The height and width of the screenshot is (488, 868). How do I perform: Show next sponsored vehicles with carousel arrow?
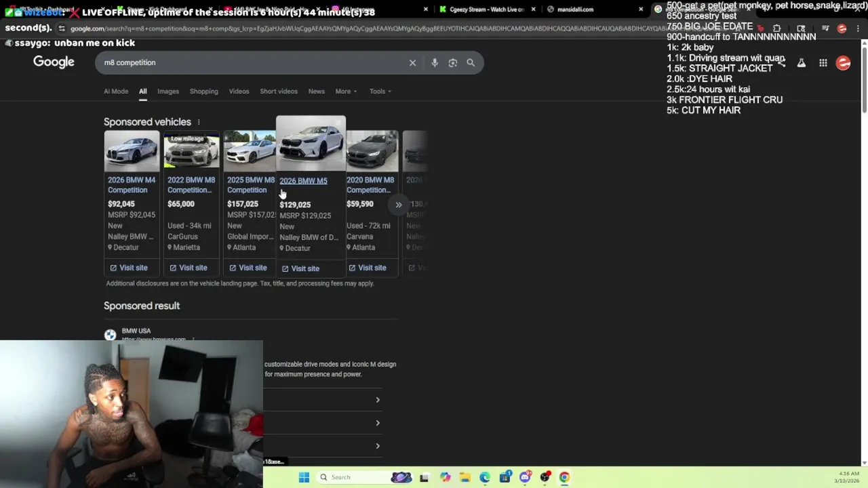(399, 205)
